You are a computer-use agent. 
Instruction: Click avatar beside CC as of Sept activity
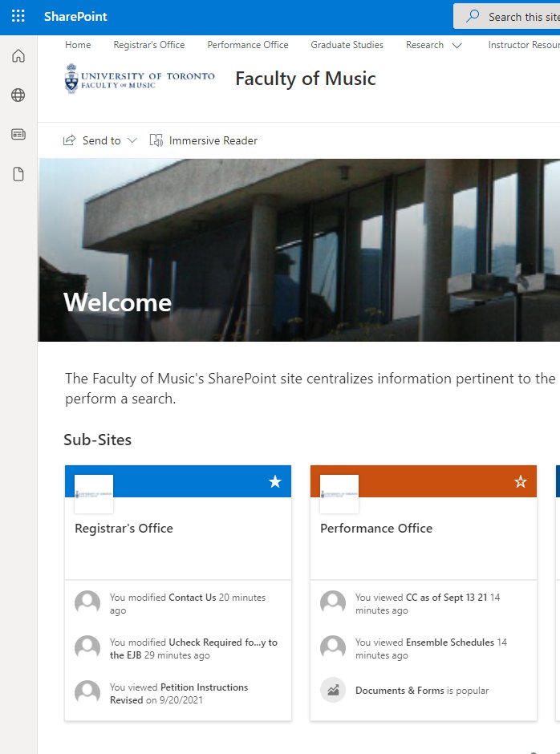pyautogui.click(x=333, y=603)
